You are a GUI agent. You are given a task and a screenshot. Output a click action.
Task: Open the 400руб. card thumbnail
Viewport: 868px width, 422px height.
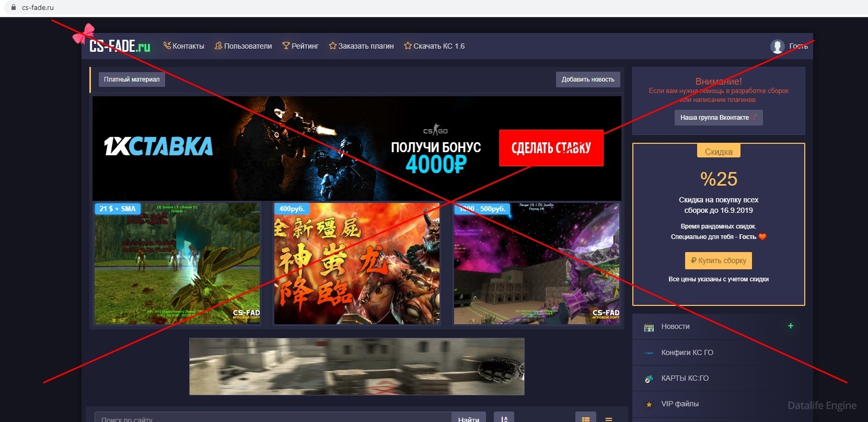click(357, 264)
